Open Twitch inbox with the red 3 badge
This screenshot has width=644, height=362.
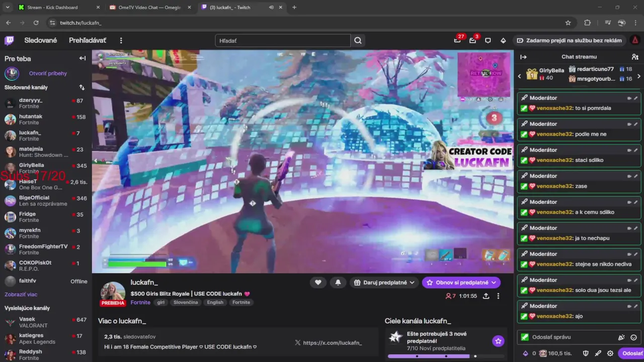472,40
